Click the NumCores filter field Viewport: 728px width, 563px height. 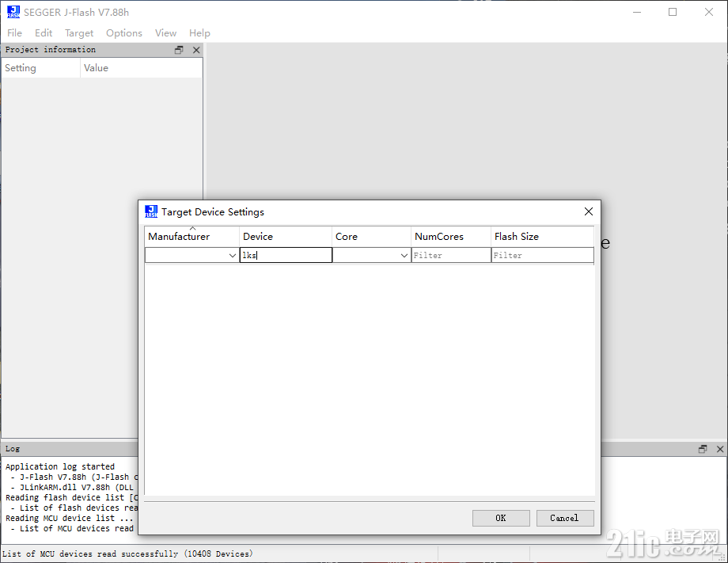451,255
